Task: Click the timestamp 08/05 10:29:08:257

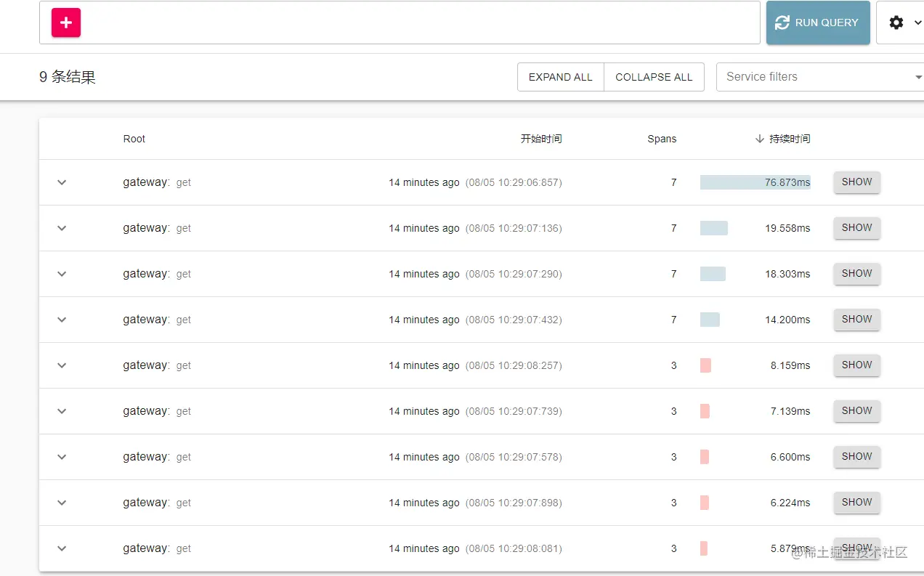Action: coord(514,365)
